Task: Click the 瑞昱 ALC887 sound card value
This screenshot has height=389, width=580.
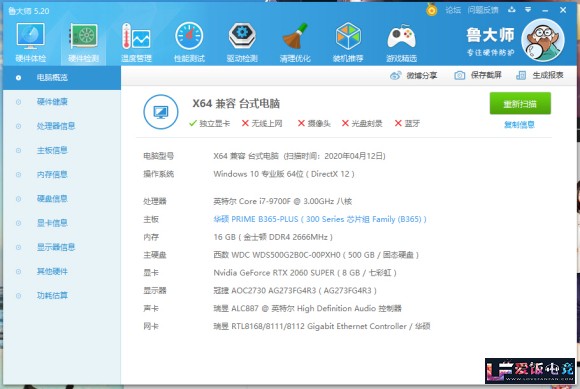Action: coord(307,308)
